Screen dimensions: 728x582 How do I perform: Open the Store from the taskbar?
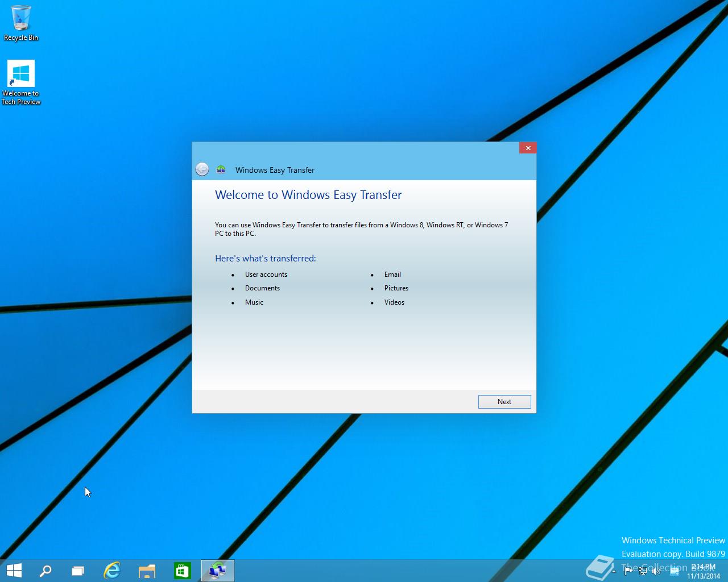pyautogui.click(x=183, y=571)
